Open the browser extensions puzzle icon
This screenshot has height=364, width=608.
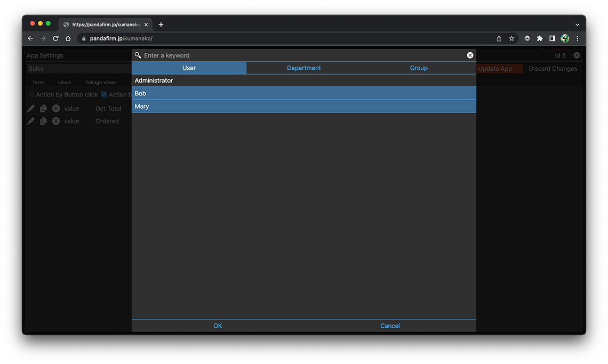(540, 38)
